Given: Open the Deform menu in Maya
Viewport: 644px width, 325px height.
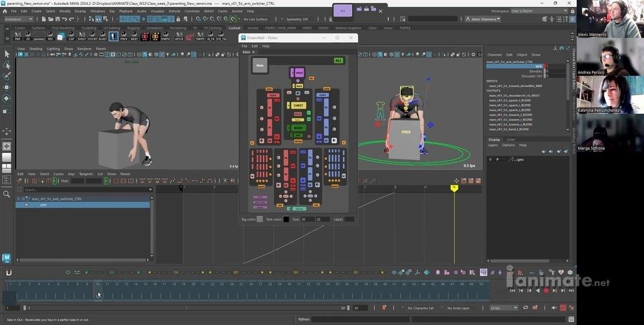Looking at the screenshot, I should (175, 11).
